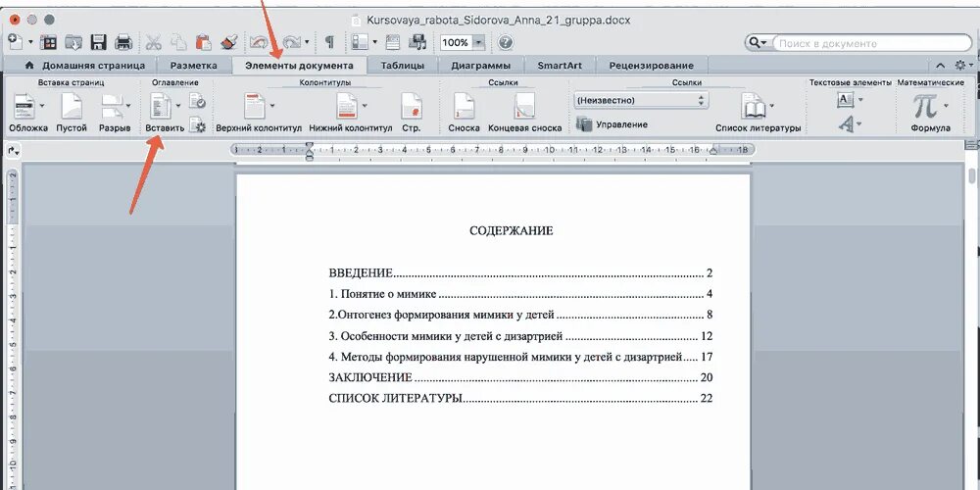Open the SmartArt tab
This screenshot has width=980, height=490.
(560, 66)
